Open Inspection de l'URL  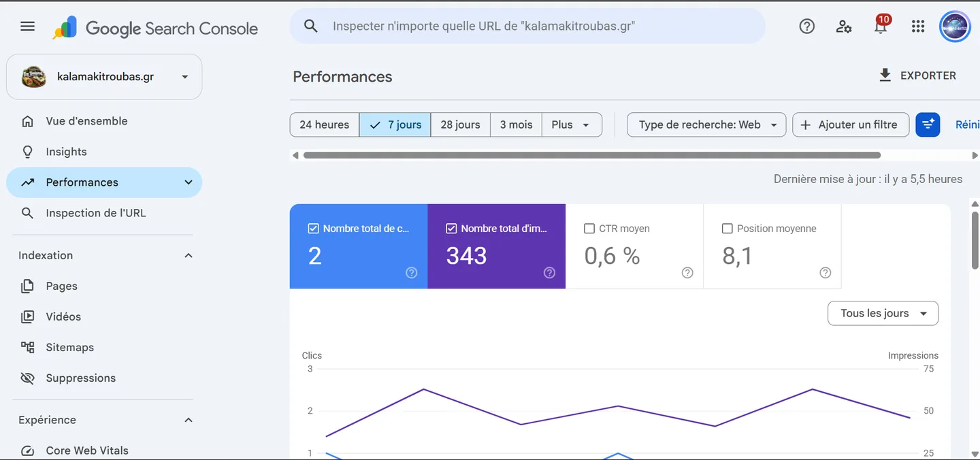point(104,213)
